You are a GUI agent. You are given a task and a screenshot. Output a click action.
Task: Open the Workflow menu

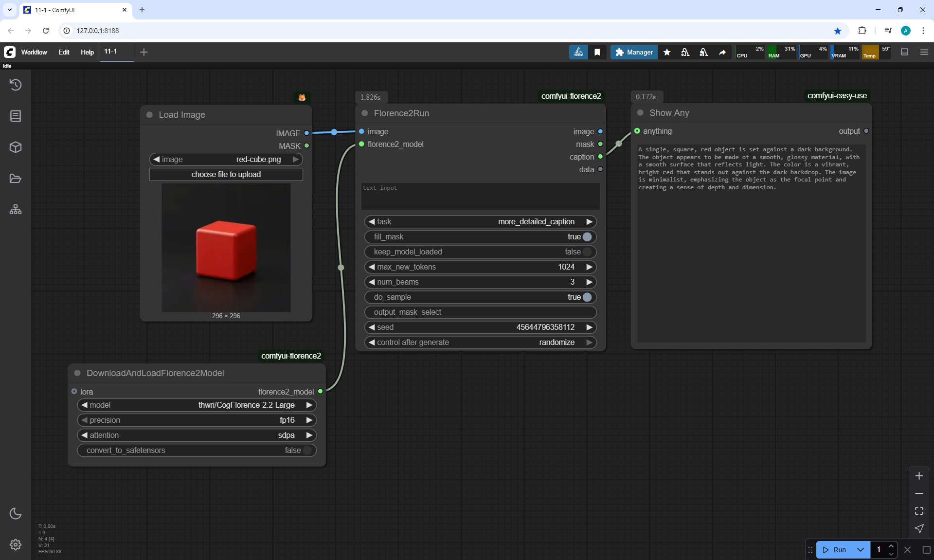34,52
